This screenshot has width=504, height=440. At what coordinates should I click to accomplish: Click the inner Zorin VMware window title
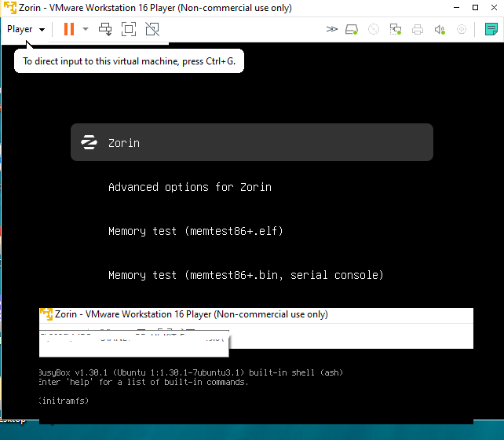click(x=191, y=314)
